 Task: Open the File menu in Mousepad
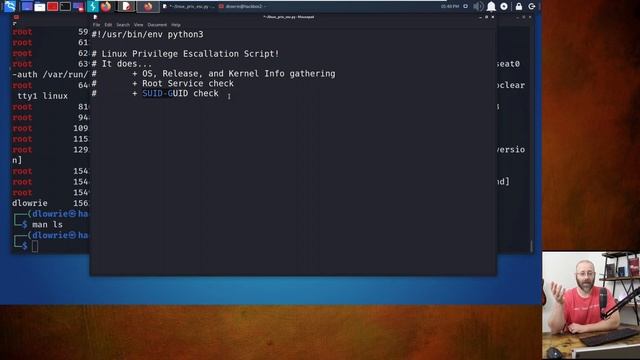[96, 25]
